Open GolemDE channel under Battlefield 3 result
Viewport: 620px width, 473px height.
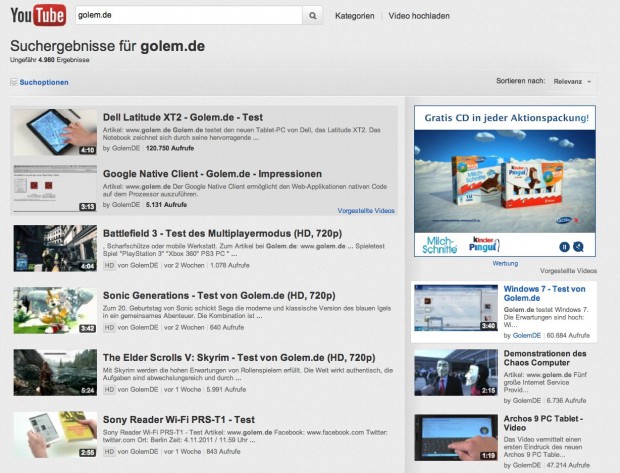[x=144, y=265]
